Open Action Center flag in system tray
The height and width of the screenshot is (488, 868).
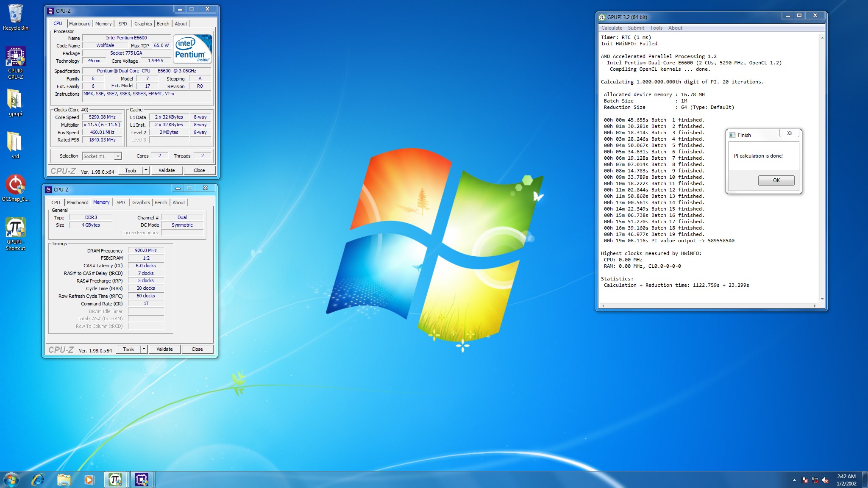[804, 480]
